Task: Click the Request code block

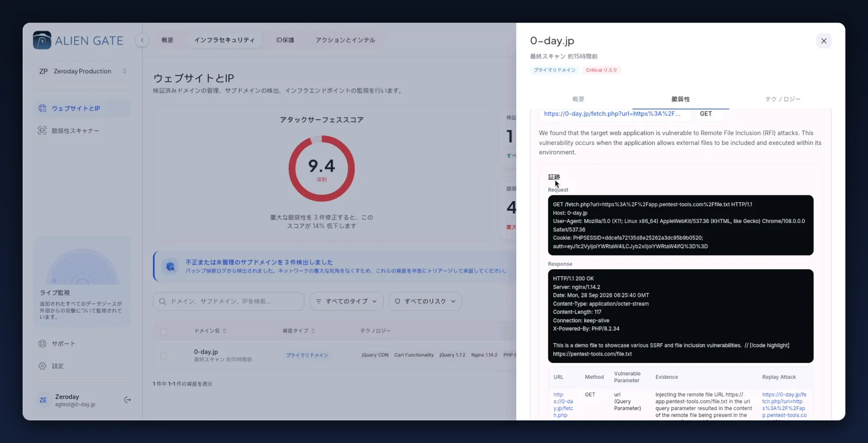Action: (x=680, y=225)
